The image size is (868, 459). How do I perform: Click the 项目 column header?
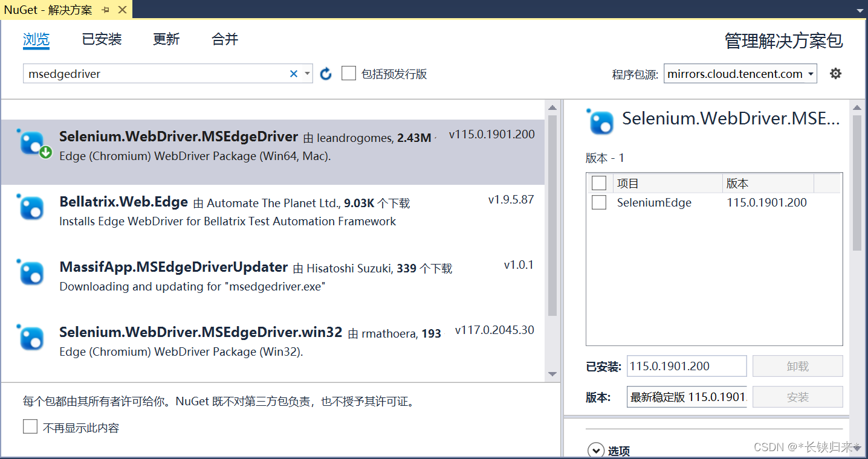tap(667, 183)
